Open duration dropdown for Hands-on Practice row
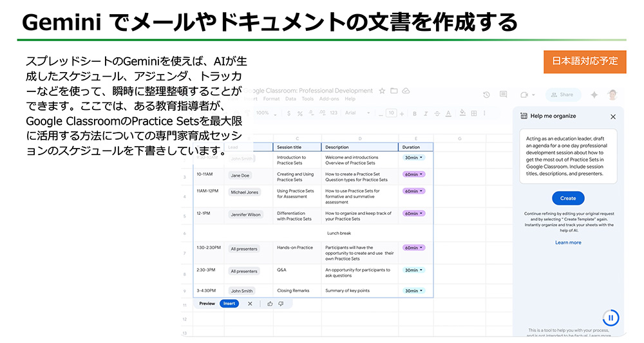Viewport: 644px width, 343px height. pyautogui.click(x=413, y=248)
